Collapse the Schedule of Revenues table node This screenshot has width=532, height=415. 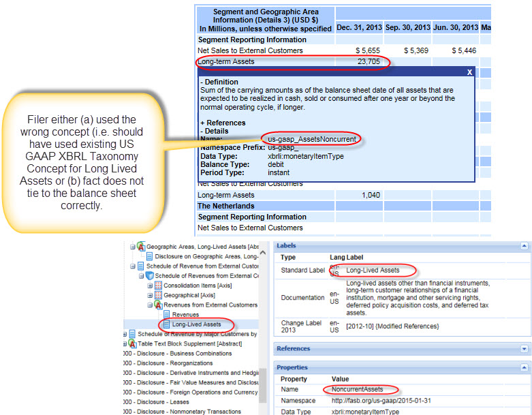click(x=141, y=276)
